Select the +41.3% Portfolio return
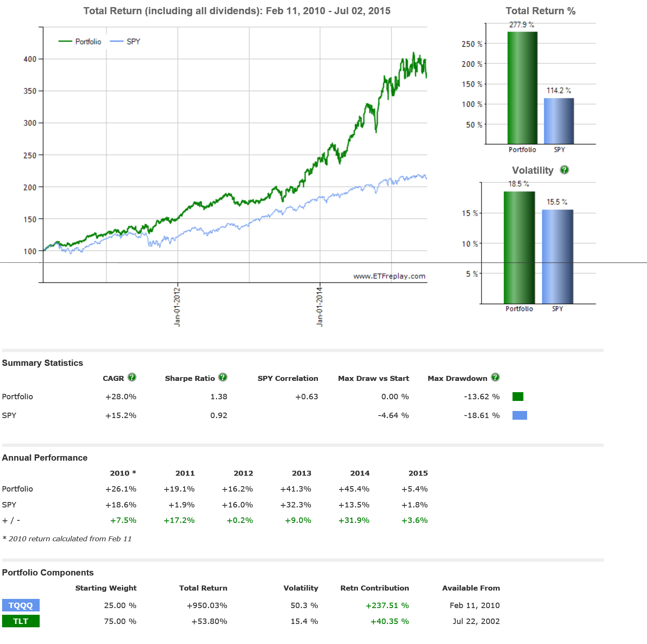 pyautogui.click(x=296, y=489)
